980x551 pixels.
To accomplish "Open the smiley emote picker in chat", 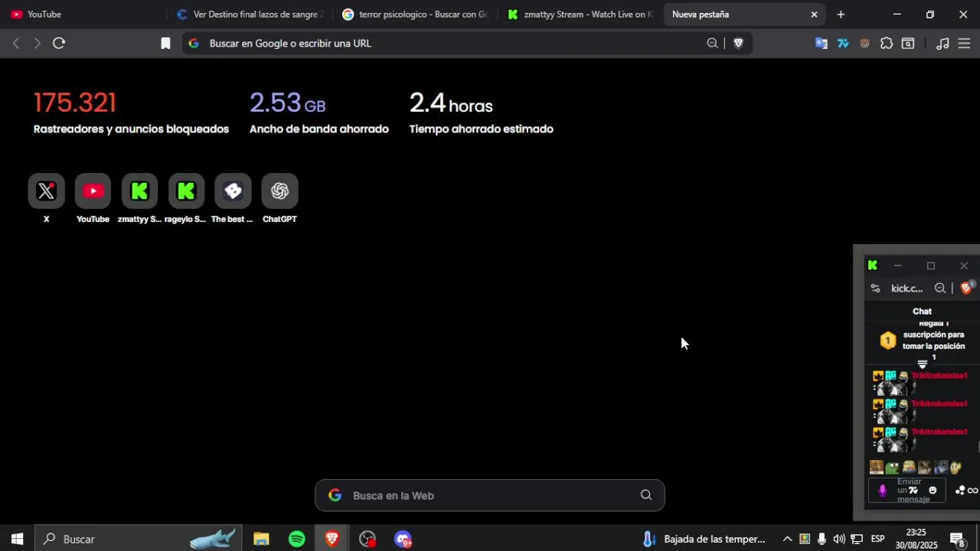I will point(933,491).
